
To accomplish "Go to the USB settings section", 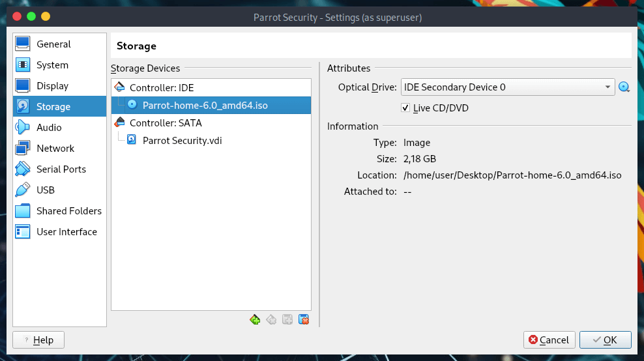I will tap(46, 190).
